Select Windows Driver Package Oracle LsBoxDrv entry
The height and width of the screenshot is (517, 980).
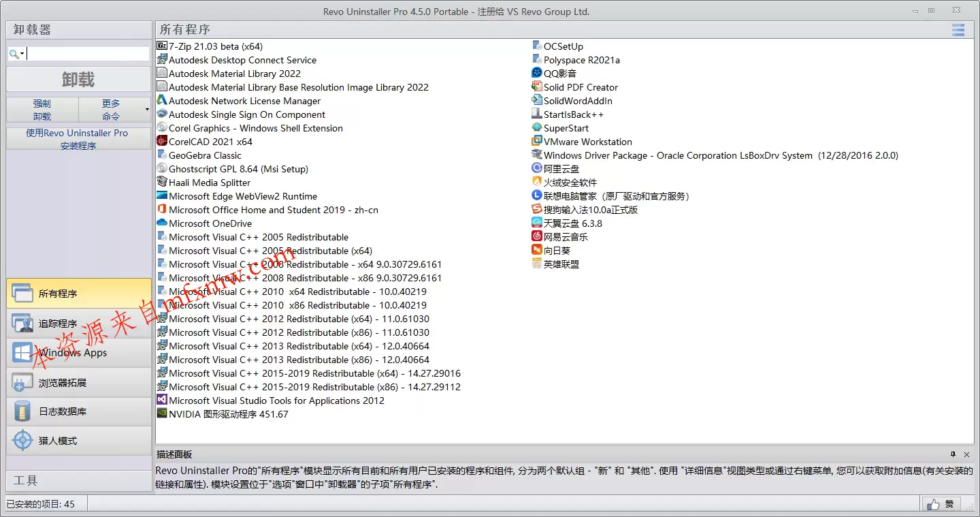pyautogui.click(x=721, y=155)
